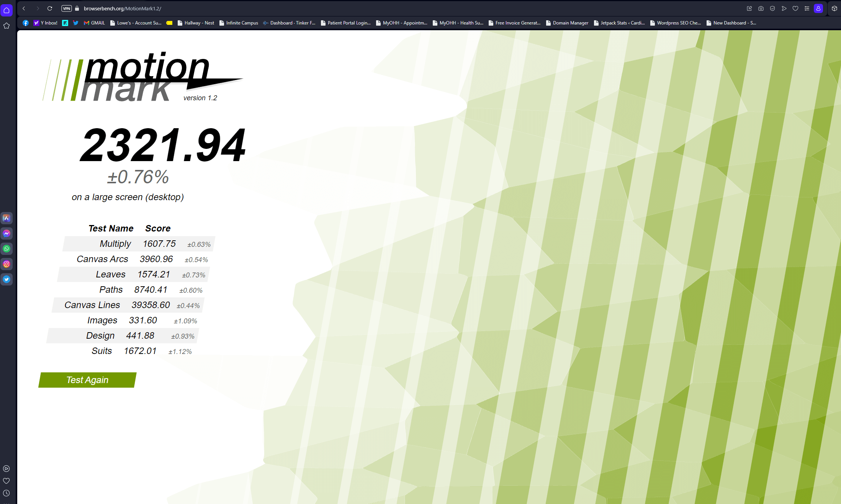Viewport: 841px width, 504px height.
Task: Open the MyOHH - Health Su... bookmark
Action: [x=458, y=23]
